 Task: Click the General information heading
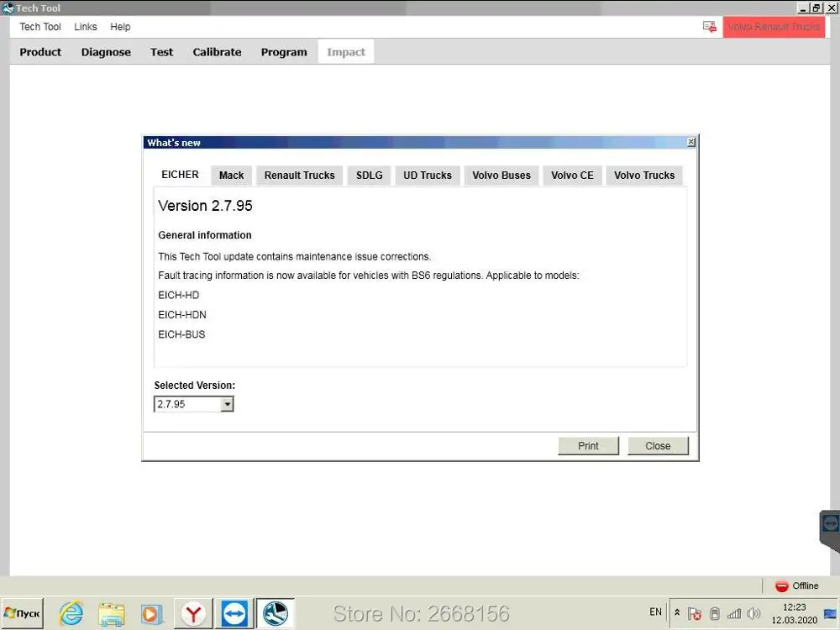click(205, 235)
